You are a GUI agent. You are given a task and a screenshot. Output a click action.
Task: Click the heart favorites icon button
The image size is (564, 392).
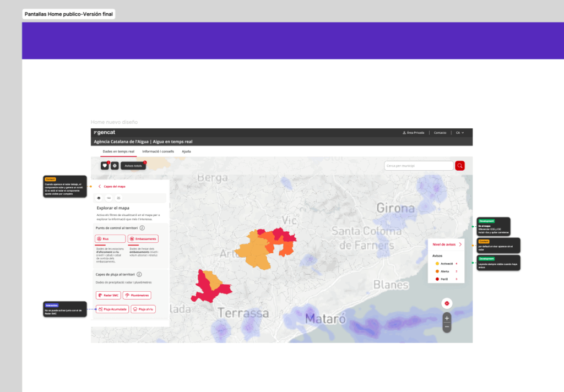tap(105, 166)
